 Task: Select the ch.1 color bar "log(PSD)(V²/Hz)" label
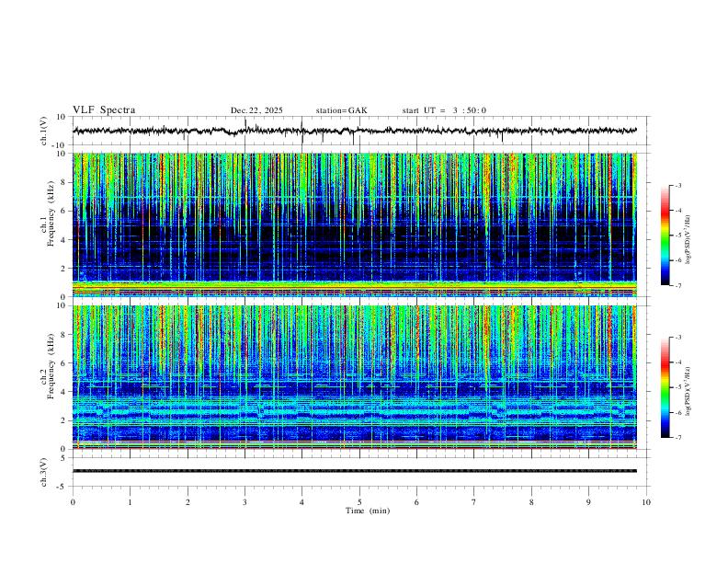[688, 239]
